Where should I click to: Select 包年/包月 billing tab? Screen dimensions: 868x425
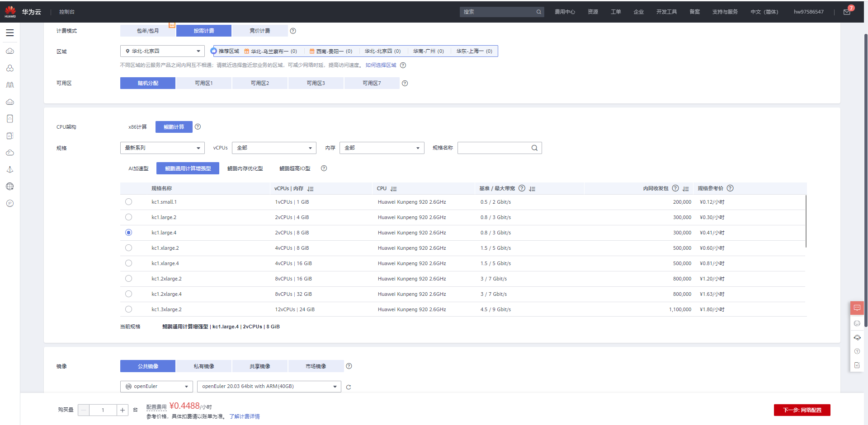148,31
